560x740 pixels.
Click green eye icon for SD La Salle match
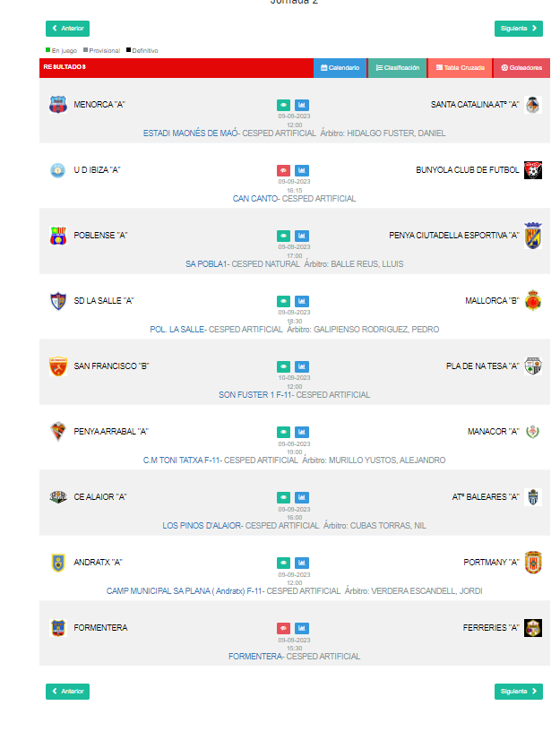pos(283,301)
